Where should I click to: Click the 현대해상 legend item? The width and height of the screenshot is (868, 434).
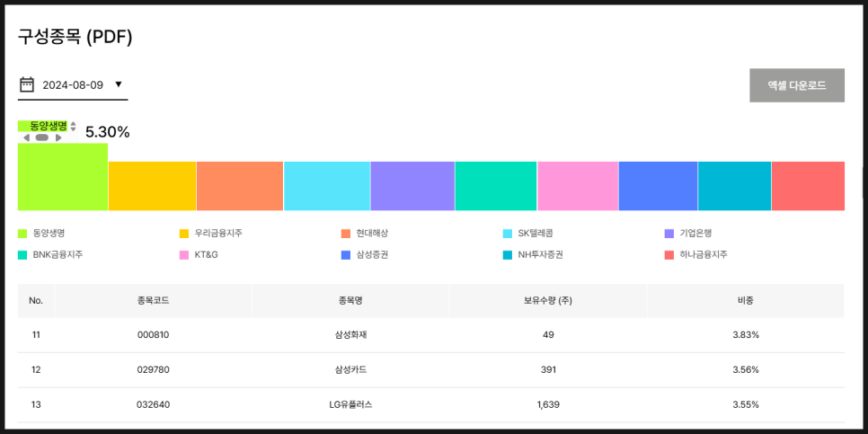371,234
